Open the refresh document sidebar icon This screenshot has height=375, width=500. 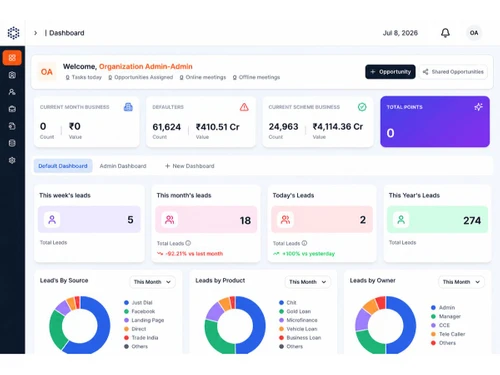click(x=12, y=126)
